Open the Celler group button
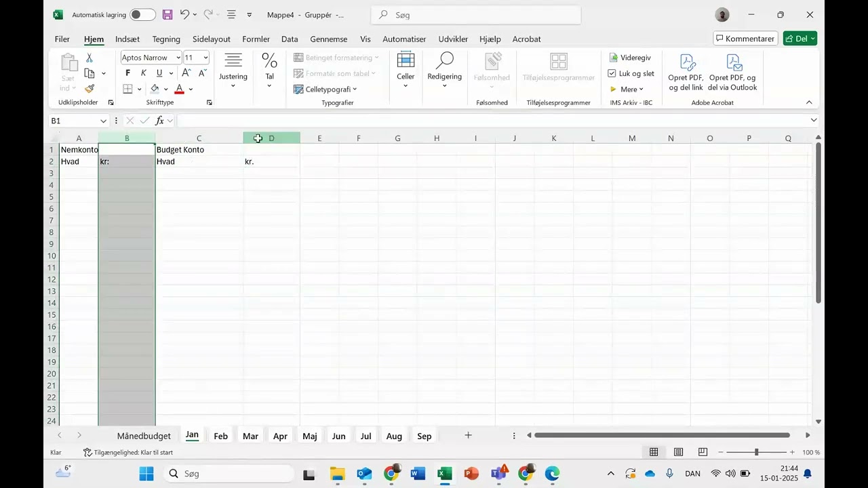The image size is (868, 488). (x=406, y=70)
